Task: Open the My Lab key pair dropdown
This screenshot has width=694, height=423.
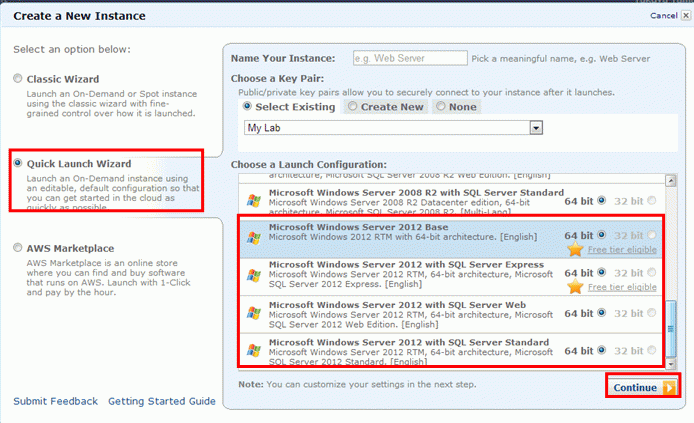Action: click(x=393, y=128)
